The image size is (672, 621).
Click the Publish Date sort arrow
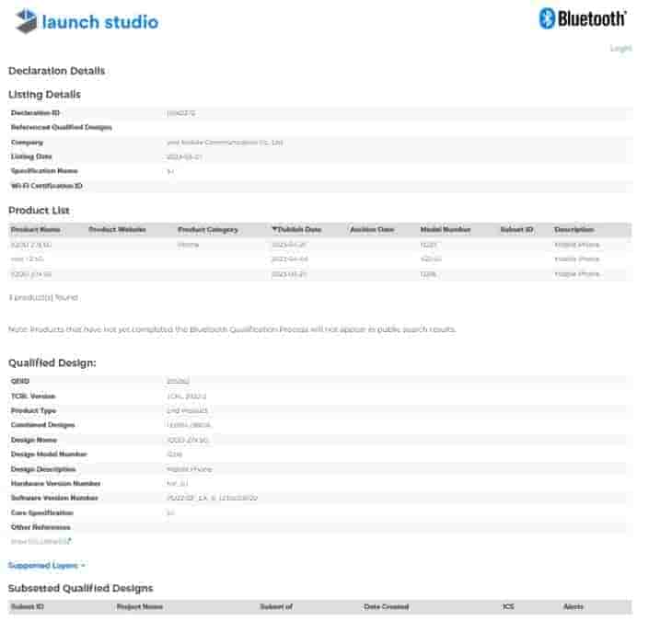274,229
